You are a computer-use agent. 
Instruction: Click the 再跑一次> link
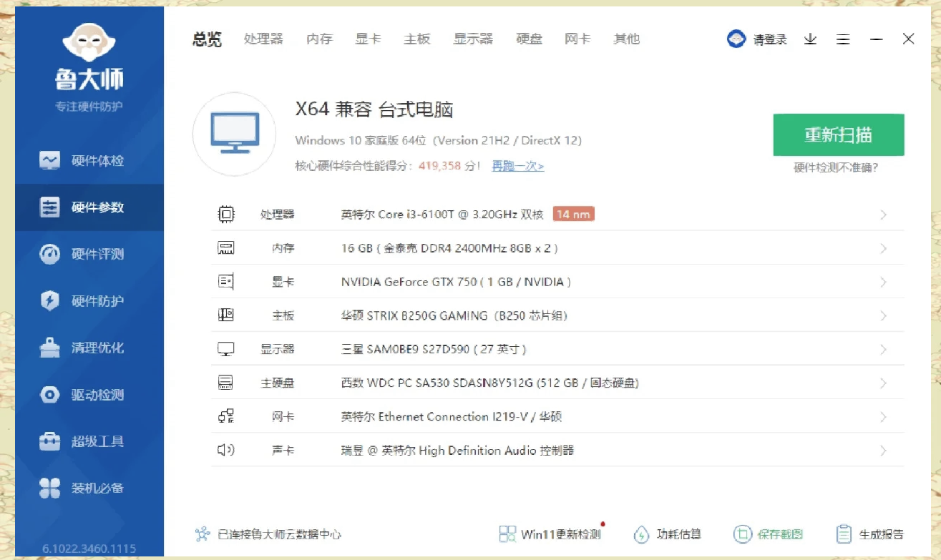(x=517, y=166)
